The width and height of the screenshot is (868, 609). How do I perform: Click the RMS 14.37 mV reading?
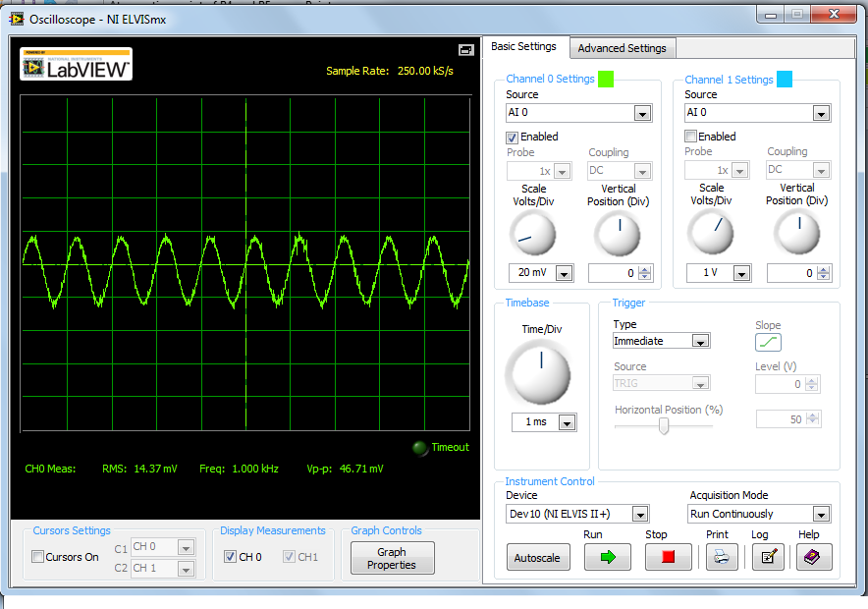point(139,469)
